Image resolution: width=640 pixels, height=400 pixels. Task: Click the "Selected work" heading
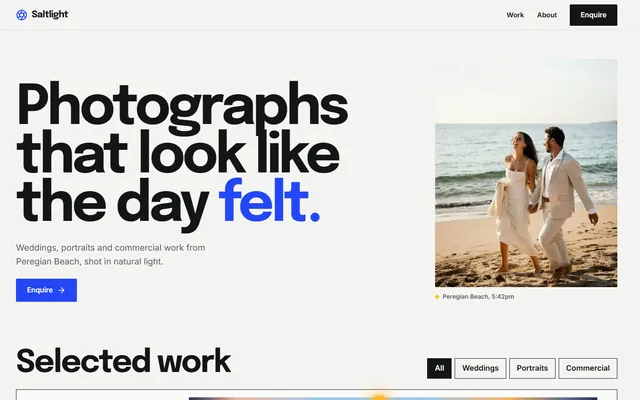(123, 361)
